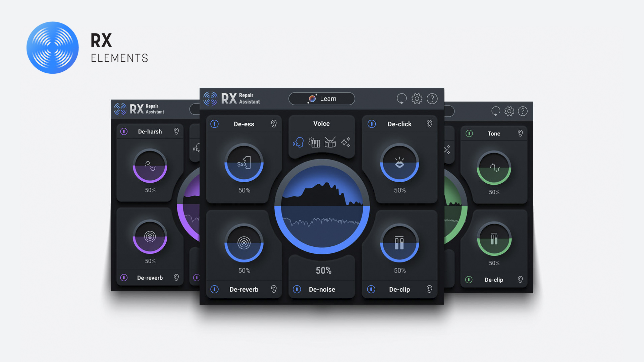The height and width of the screenshot is (362, 644).
Task: Toggle De-clip blue power button
Action: [x=371, y=289]
